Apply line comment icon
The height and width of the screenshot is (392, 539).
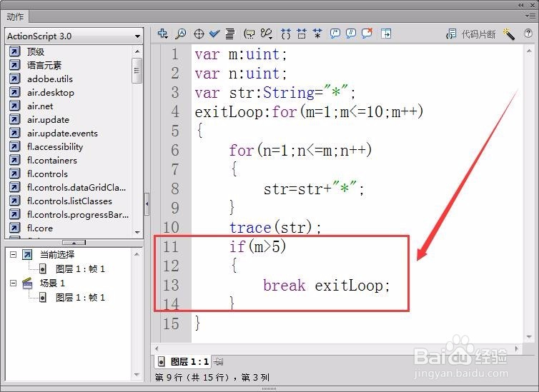tap(350, 34)
